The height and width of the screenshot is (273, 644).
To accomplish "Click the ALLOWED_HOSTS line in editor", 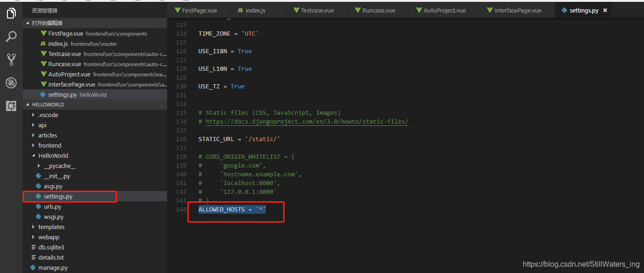I will click(232, 210).
